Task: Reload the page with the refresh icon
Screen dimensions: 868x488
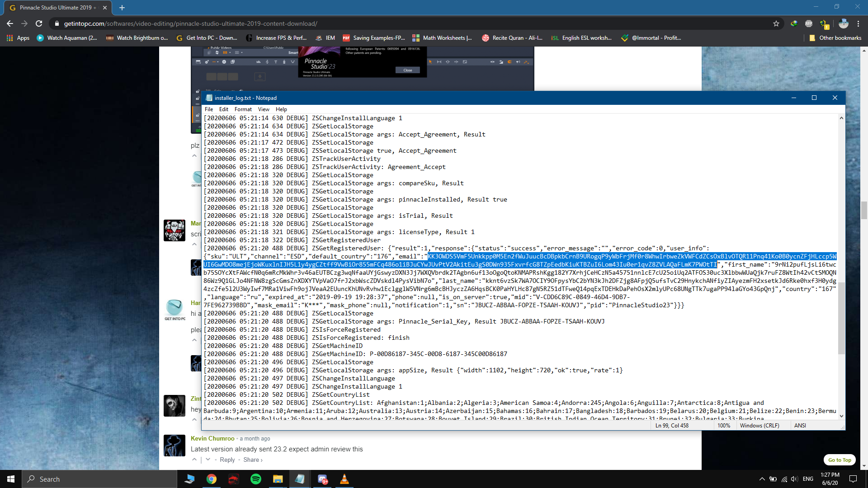Action: click(39, 23)
